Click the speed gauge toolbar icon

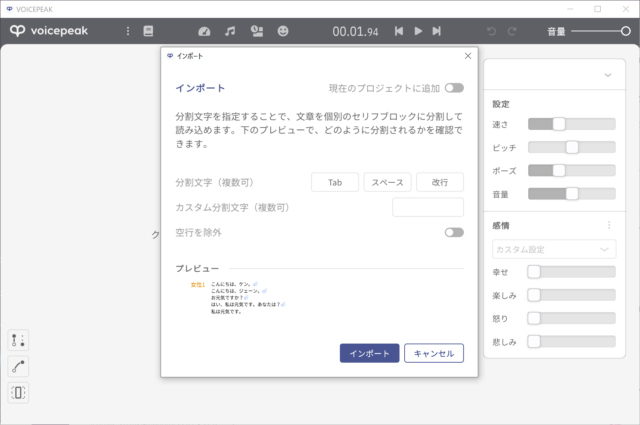click(204, 31)
